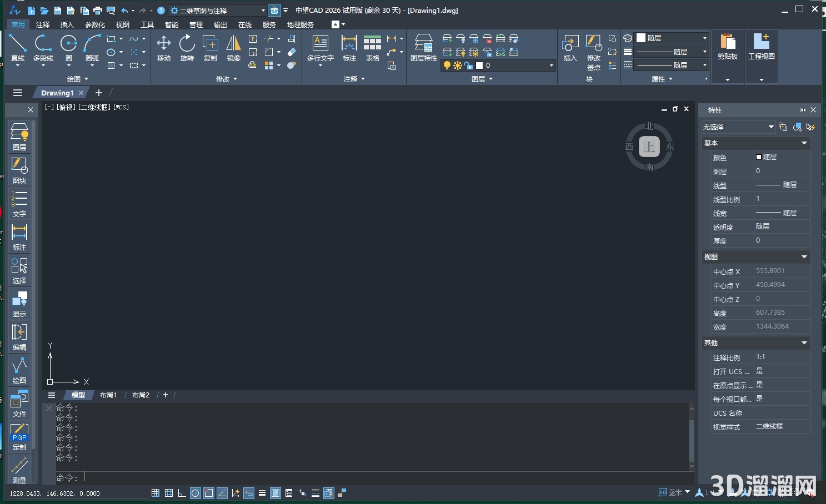Open the Select (选择) sidebar palette
826x504 pixels.
click(x=19, y=270)
